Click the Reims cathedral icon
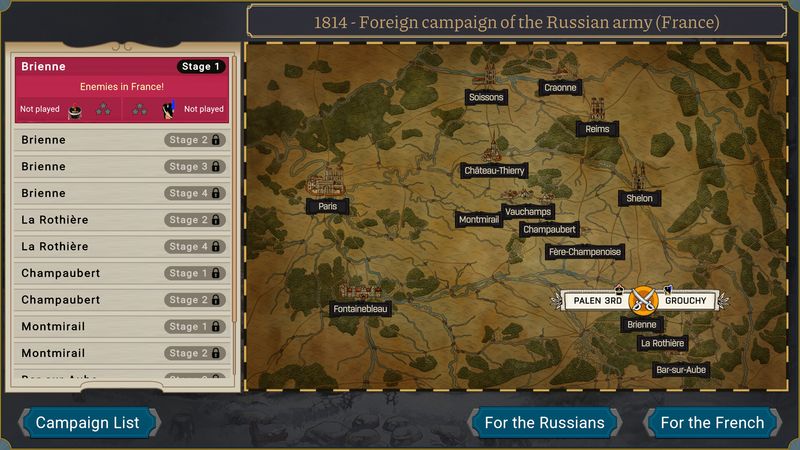Screen dimensions: 800x450 click(x=597, y=109)
